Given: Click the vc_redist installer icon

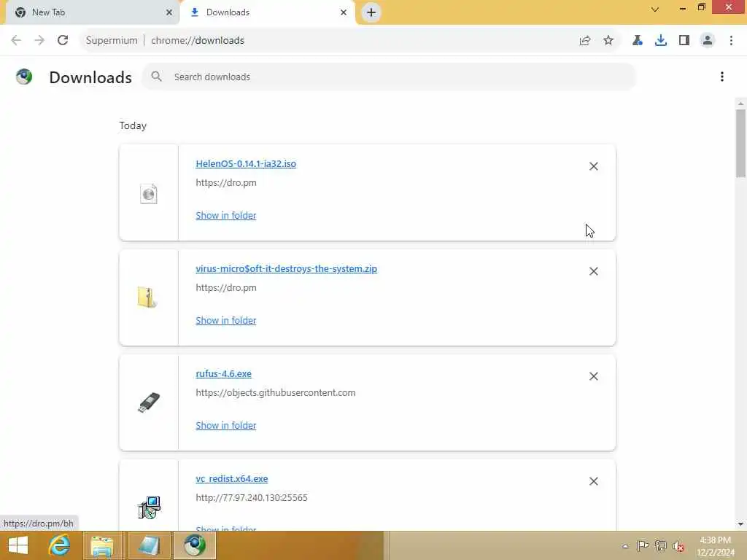Looking at the screenshot, I should [x=149, y=507].
